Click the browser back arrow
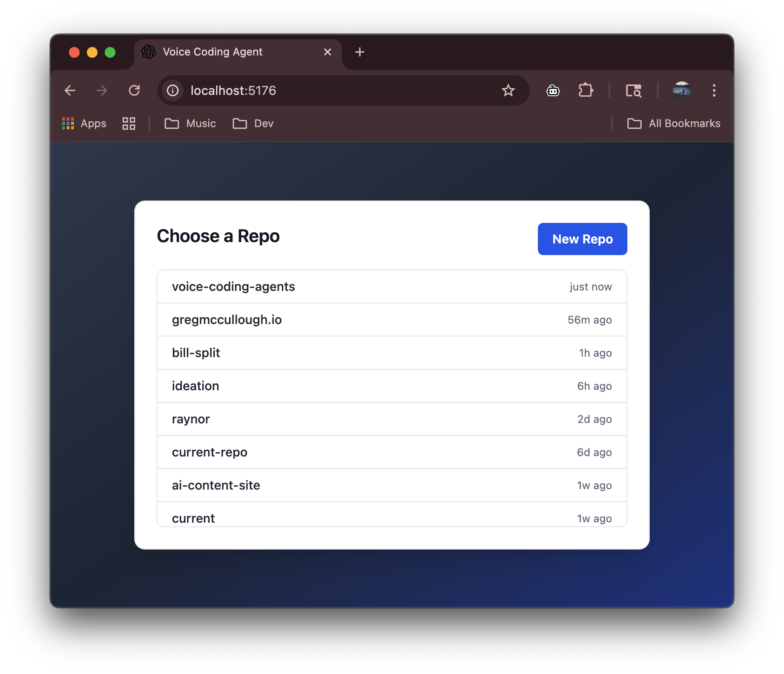This screenshot has width=784, height=674. pos(70,91)
